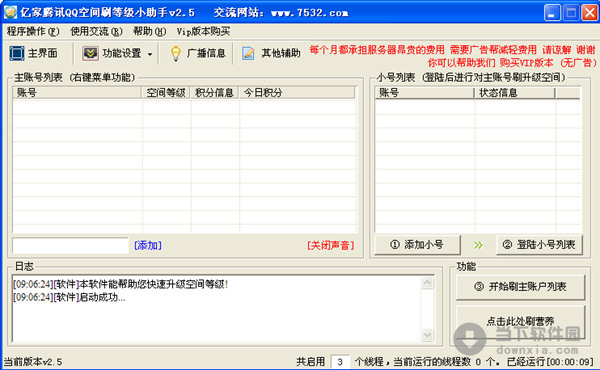Click the ② 登陆小号列表 button

(x=540, y=244)
